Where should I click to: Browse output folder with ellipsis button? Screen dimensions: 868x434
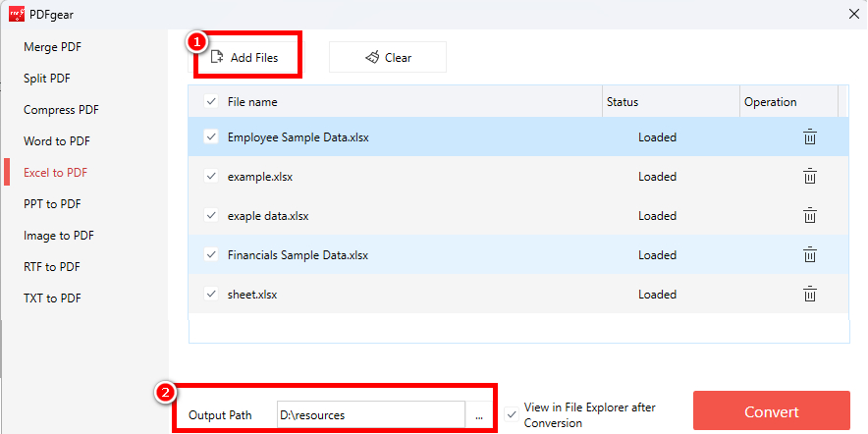479,415
